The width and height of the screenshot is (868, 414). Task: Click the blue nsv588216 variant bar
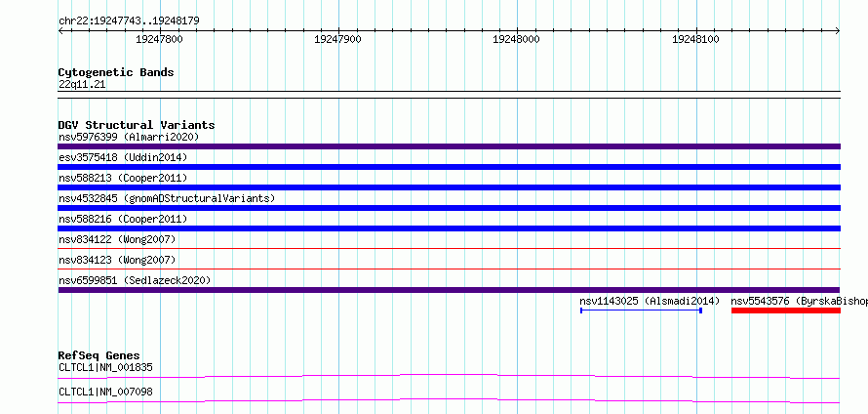click(449, 228)
